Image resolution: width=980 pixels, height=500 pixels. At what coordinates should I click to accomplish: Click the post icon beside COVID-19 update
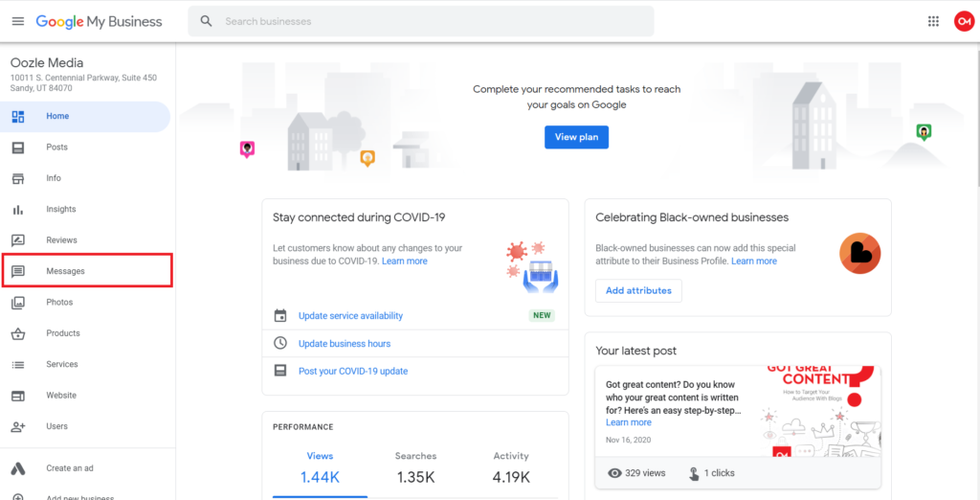coord(280,371)
